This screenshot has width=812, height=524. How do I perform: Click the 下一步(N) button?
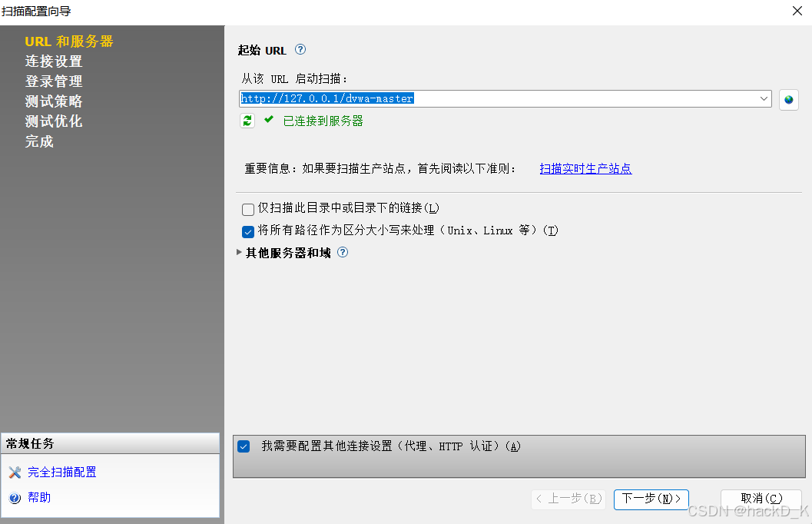pos(651,499)
